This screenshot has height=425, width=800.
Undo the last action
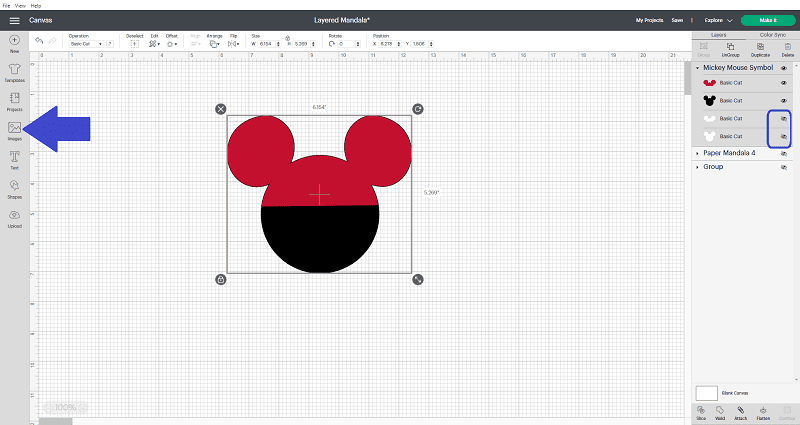coord(39,41)
